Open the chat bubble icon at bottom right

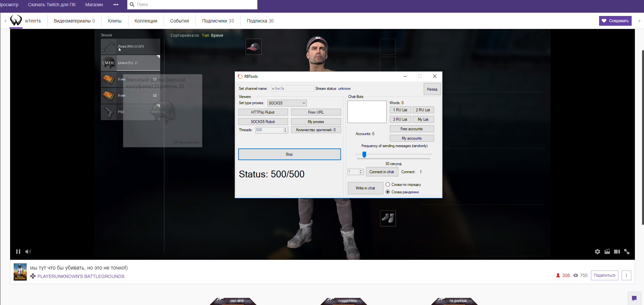(634, 298)
